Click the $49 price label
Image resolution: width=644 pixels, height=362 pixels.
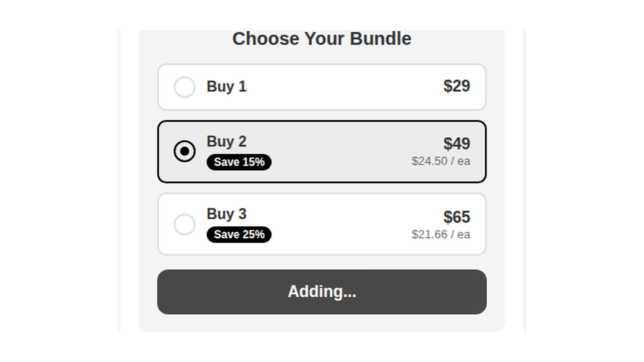tap(457, 143)
